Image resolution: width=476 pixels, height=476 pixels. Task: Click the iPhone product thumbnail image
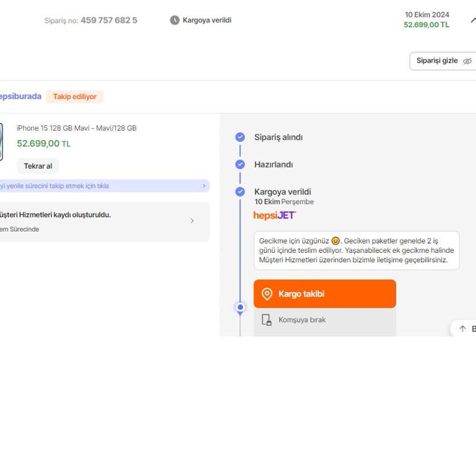[x=1, y=142]
